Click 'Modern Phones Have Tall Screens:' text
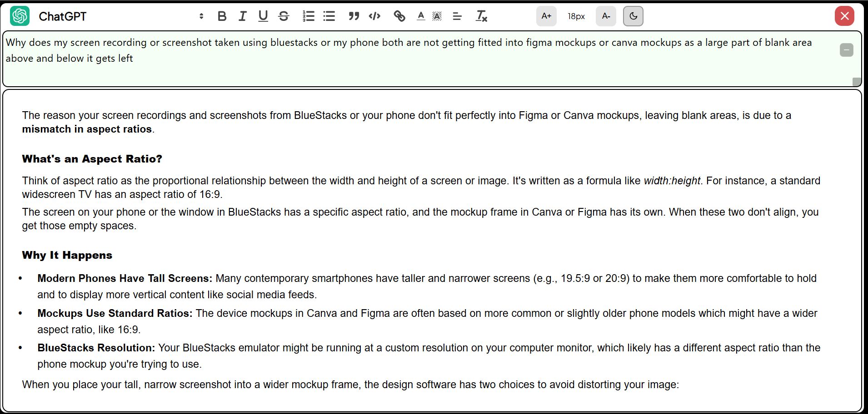 click(x=125, y=278)
